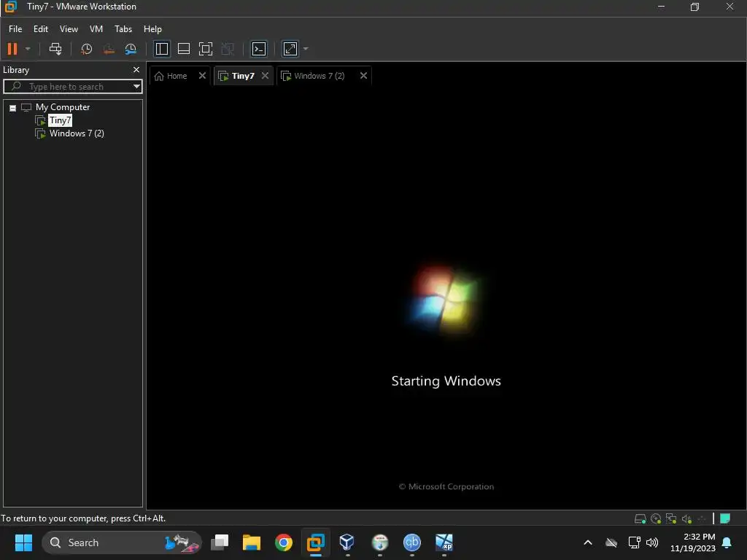
Task: Close the Home tab
Action: (202, 76)
